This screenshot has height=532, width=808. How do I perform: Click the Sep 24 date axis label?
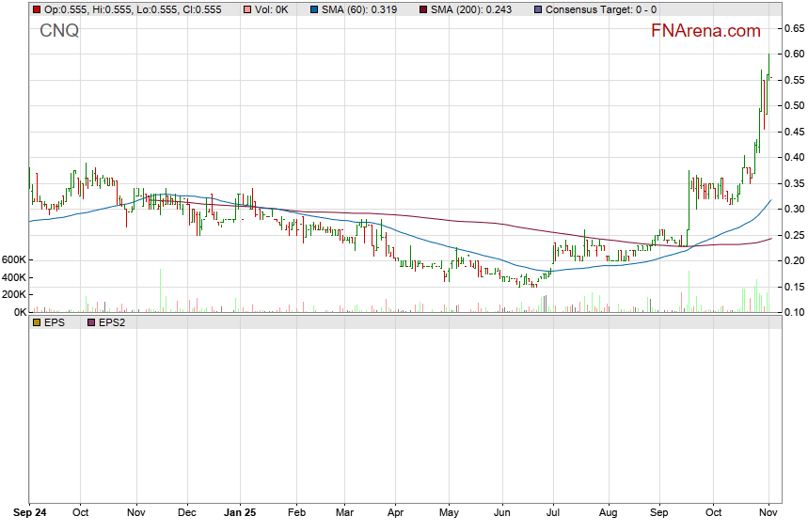[x=30, y=514]
